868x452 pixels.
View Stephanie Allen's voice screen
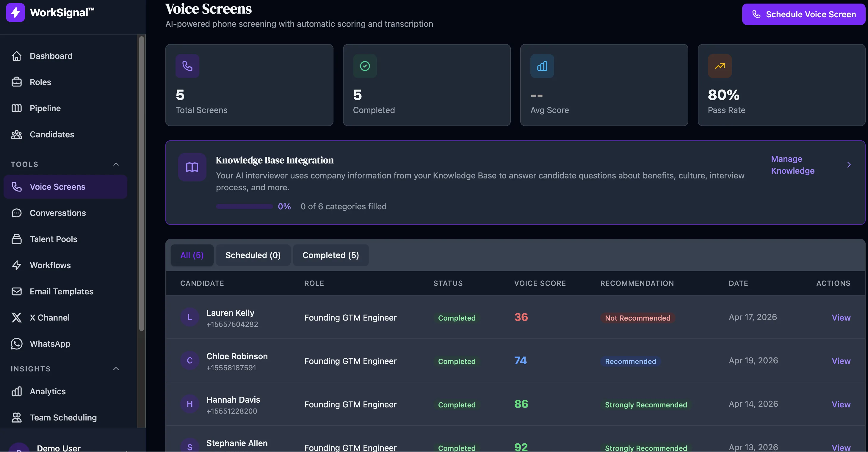(841, 447)
